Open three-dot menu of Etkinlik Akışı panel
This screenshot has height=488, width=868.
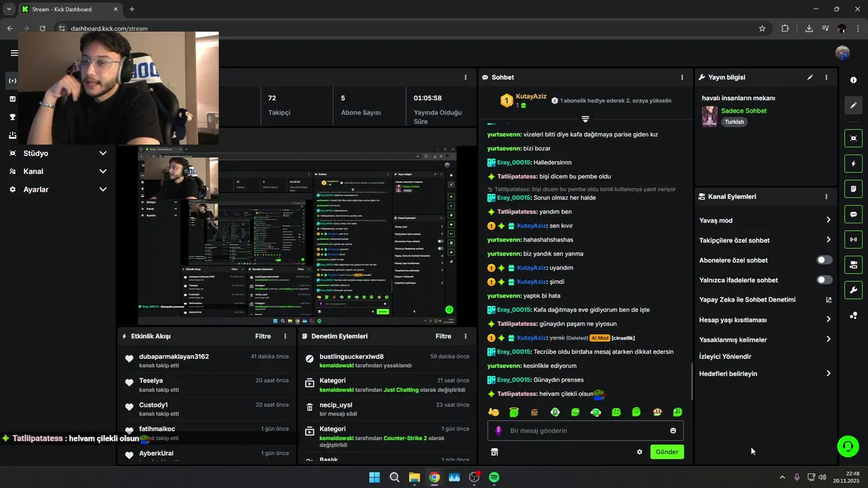[285, 336]
